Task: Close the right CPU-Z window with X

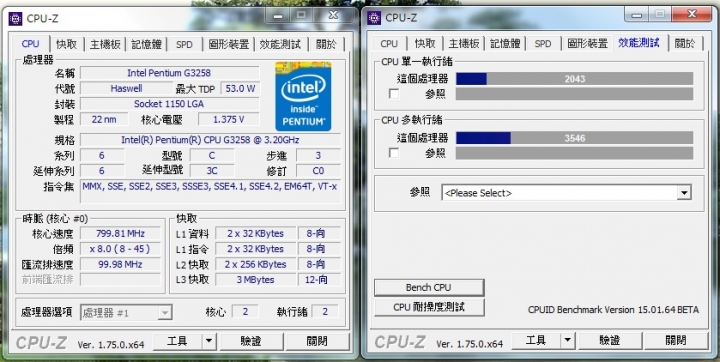Action: [x=692, y=15]
